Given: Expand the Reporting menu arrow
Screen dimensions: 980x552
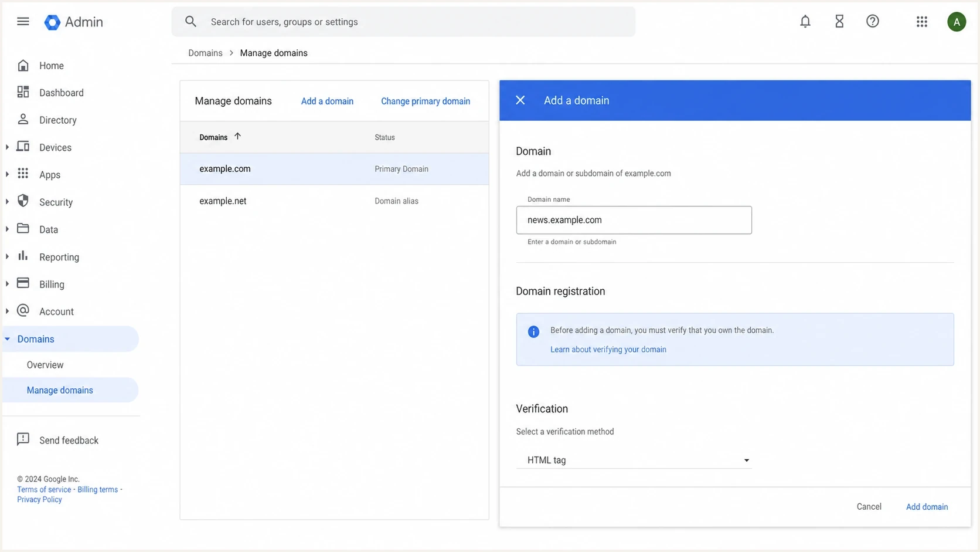Looking at the screenshot, I should tap(7, 256).
